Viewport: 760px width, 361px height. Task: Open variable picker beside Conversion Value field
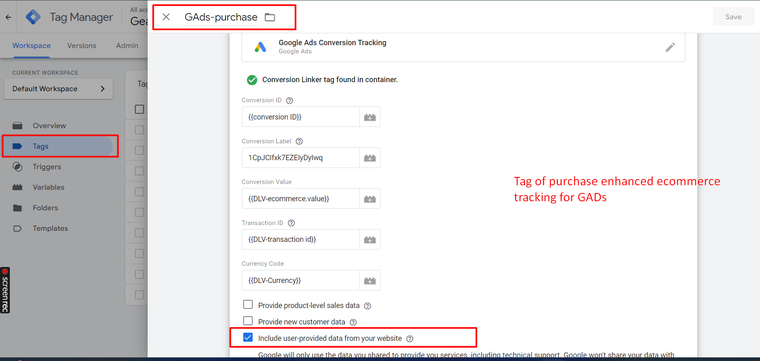(x=370, y=199)
